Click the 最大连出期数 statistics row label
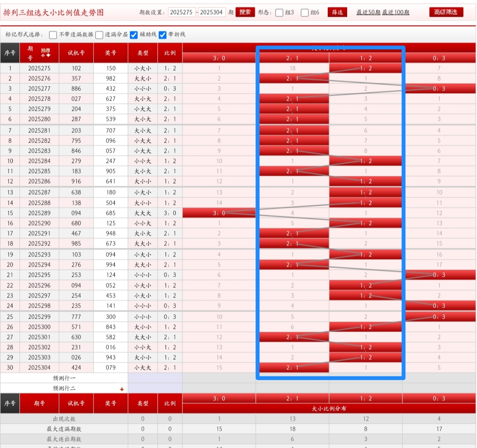The image size is (477, 448). (64, 439)
